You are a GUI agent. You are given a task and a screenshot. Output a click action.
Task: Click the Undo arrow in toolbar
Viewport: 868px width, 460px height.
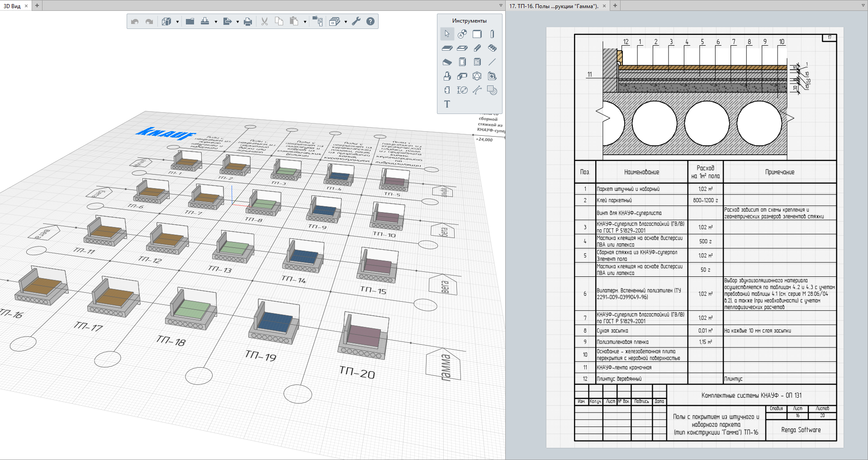coord(134,21)
